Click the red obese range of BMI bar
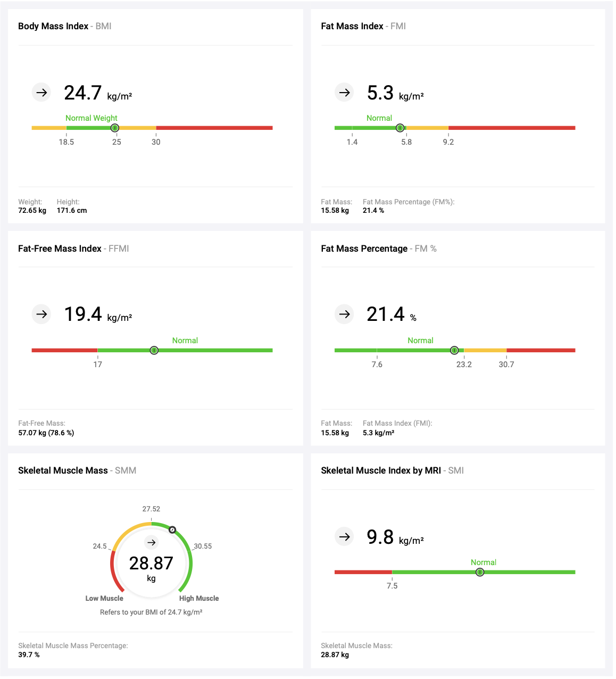The height and width of the screenshot is (679, 616). click(214, 128)
